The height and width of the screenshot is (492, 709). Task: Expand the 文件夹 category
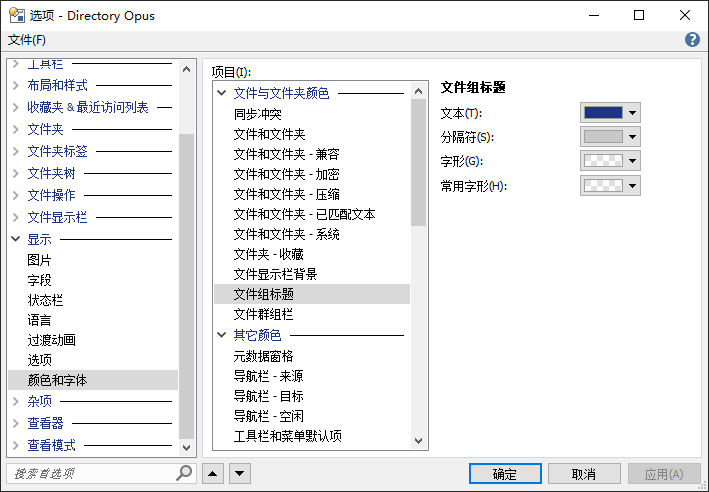[x=16, y=129]
